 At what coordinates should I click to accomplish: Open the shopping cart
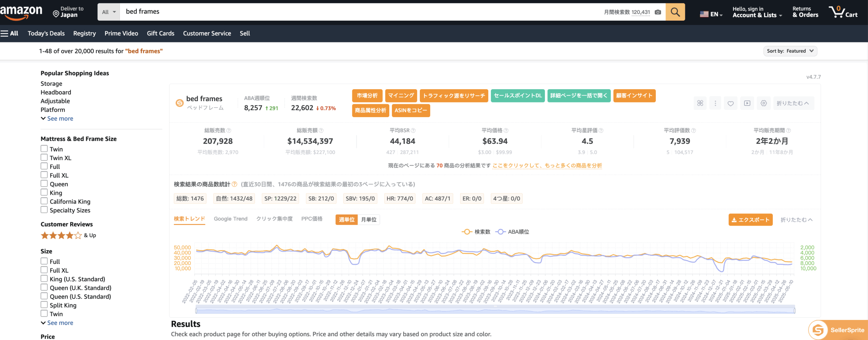[x=843, y=12]
